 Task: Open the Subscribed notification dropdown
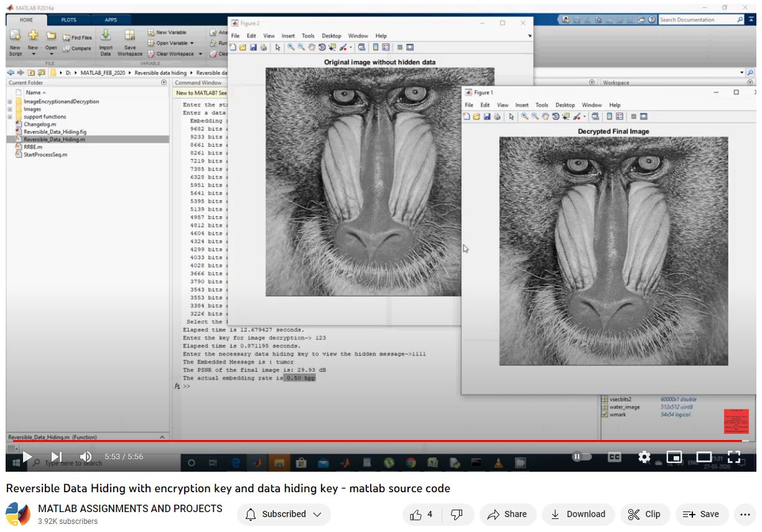284,514
